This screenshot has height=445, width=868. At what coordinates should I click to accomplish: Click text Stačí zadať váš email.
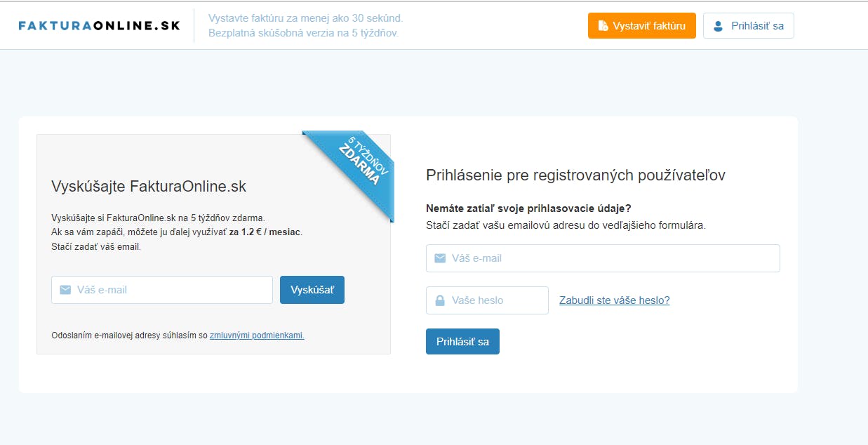coord(96,247)
